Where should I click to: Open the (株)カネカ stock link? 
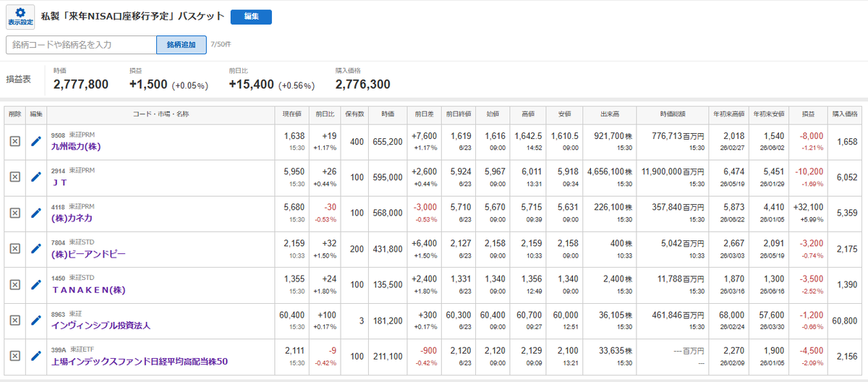(72, 218)
